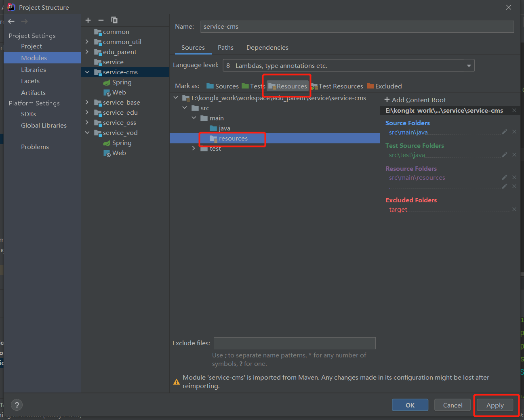This screenshot has height=420, width=524.
Task: Select the Web facet under service_vod
Action: point(117,153)
